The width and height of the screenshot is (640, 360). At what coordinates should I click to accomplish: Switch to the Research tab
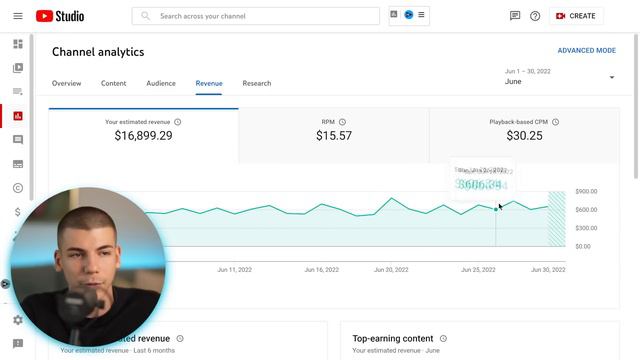(x=257, y=83)
